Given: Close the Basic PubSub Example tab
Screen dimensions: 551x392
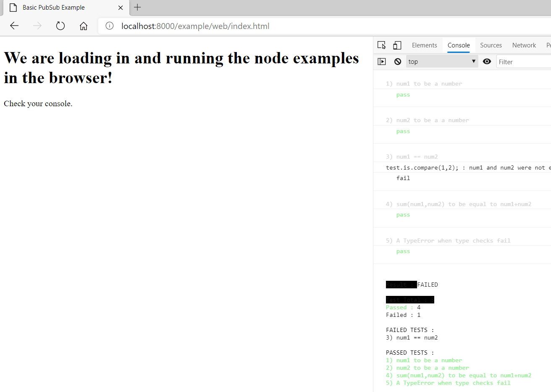Looking at the screenshot, I should click(x=121, y=8).
